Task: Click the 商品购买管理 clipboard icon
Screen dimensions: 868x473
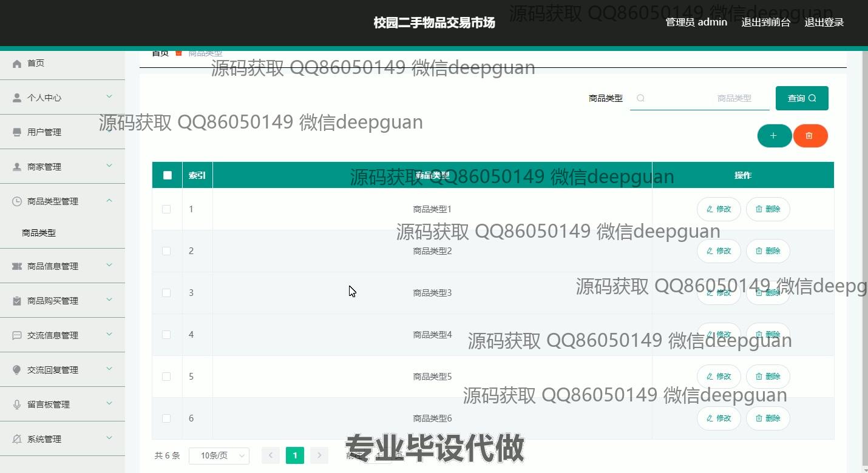Action: point(17,301)
